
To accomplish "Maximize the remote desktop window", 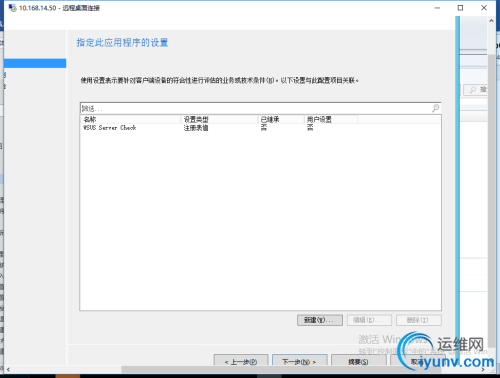I will pos(460,8).
